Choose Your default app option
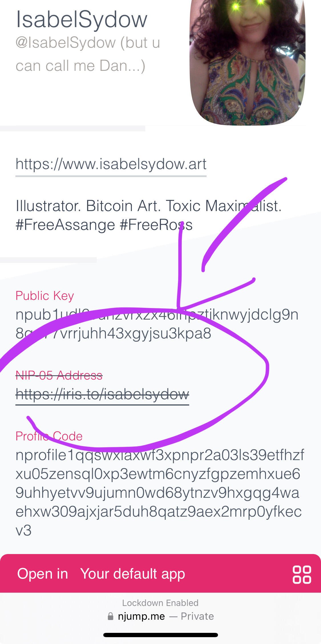The height and width of the screenshot is (644, 321). pyautogui.click(x=133, y=574)
